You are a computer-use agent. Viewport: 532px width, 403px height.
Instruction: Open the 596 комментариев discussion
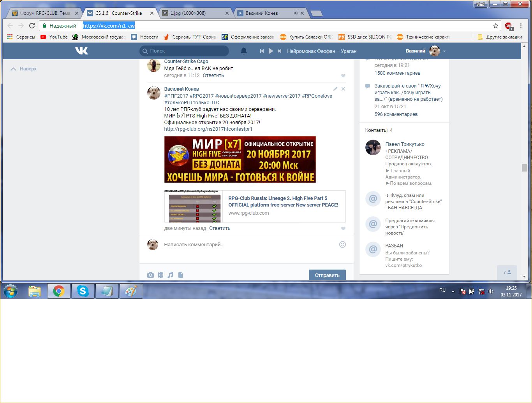(x=396, y=114)
